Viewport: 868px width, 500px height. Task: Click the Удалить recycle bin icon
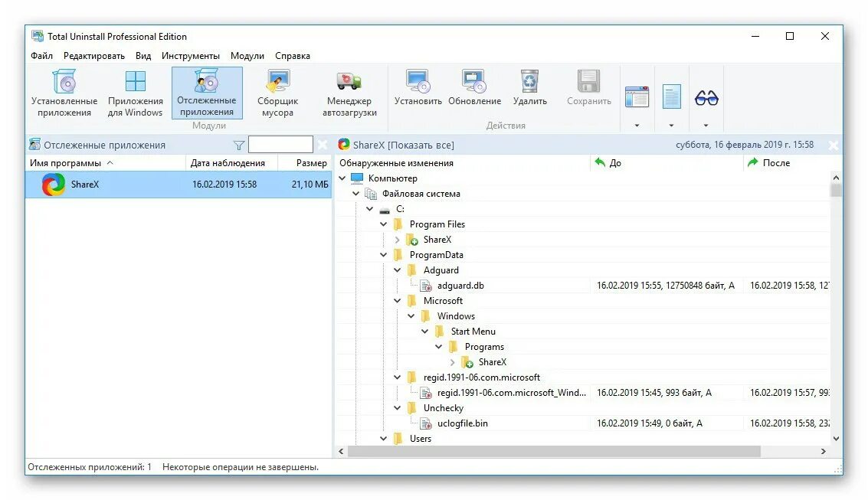coord(530,81)
